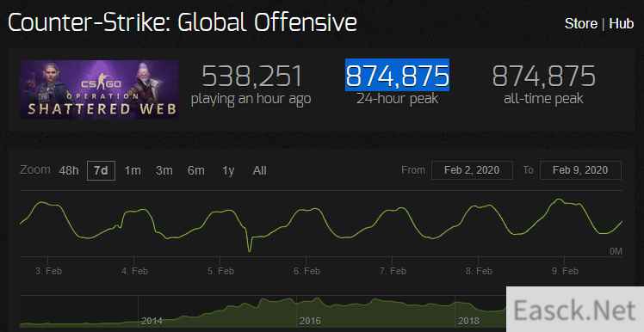Click the highlighted 24-hour peak number
This screenshot has height=332, width=644.
(x=397, y=76)
